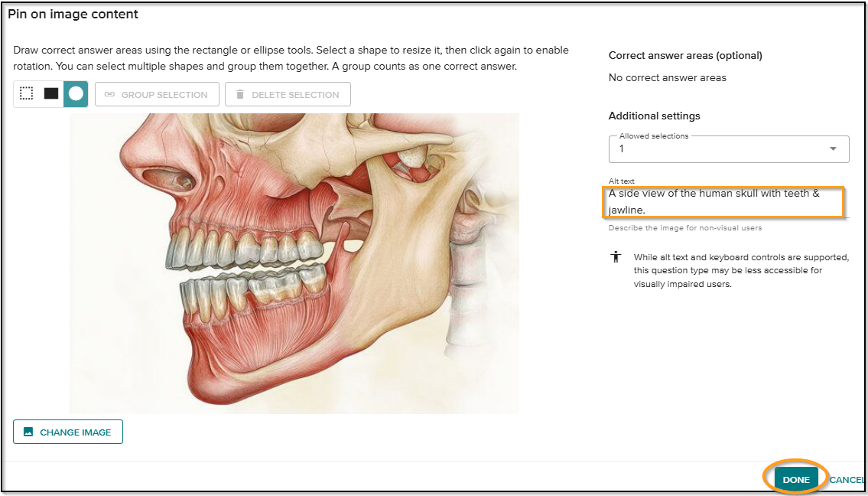Click CHANGE IMAGE to replace the skull picture
868x496 pixels.
point(67,432)
